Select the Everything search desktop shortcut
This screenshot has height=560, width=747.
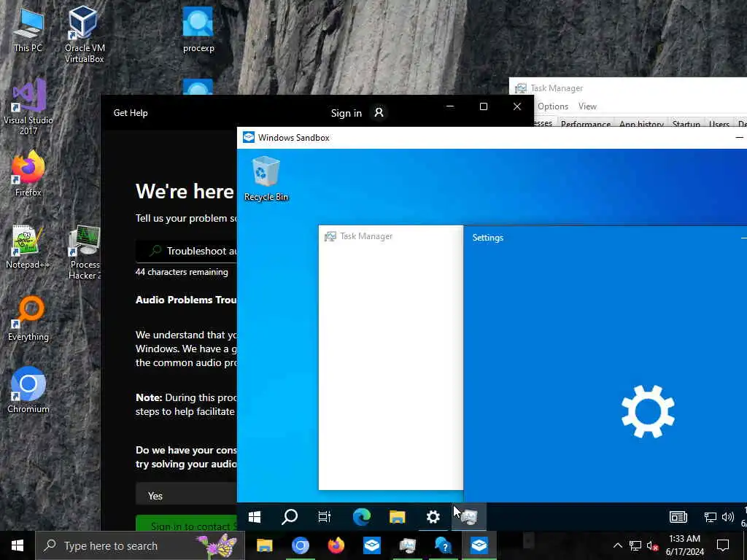click(x=28, y=319)
